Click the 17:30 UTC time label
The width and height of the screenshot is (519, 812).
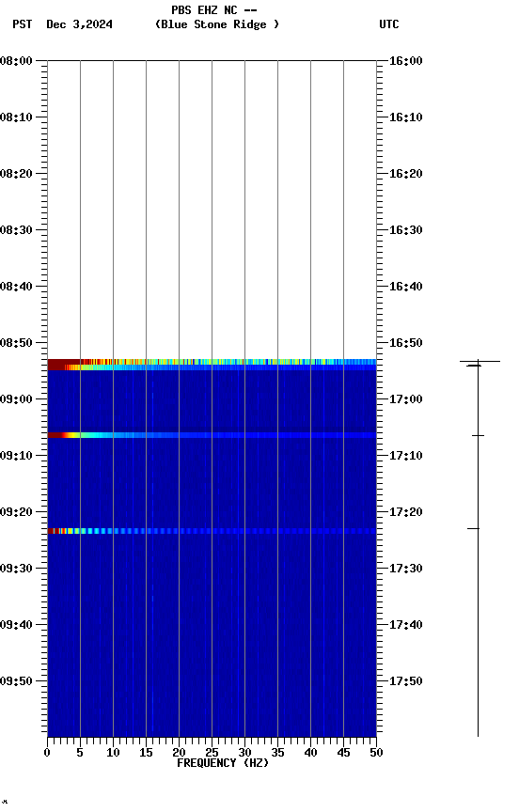pos(406,569)
